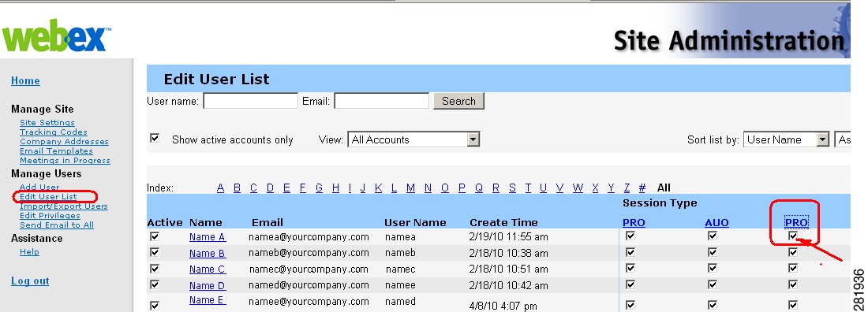This screenshot has height=312, width=868.
Task: Select email namec@yourcompany.com
Action: tap(309, 269)
